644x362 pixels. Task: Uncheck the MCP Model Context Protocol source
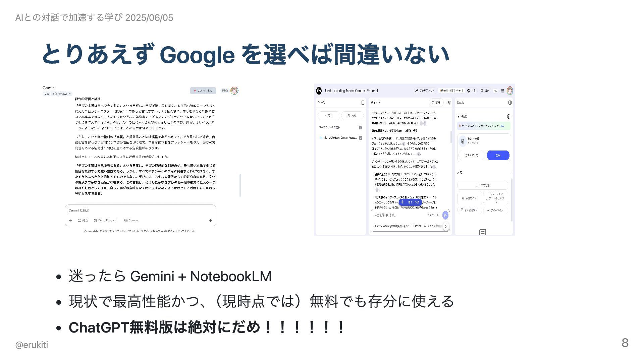tap(361, 138)
